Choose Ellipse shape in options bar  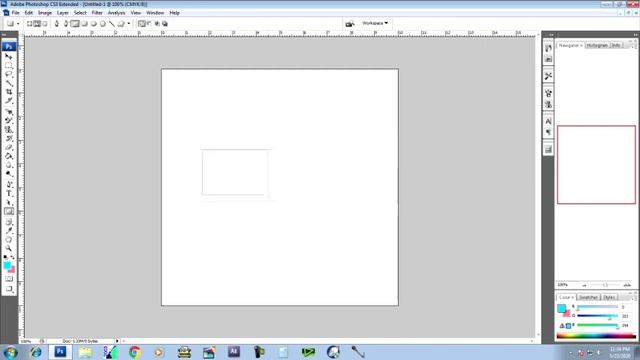(x=93, y=24)
